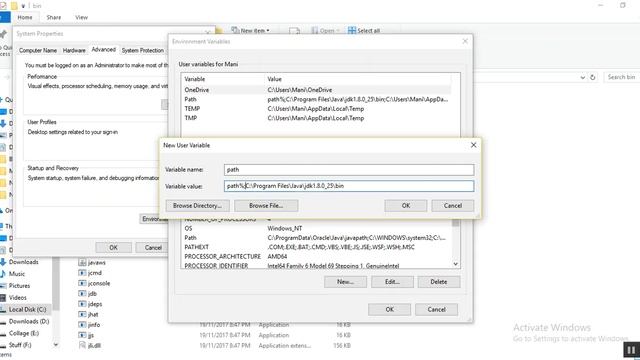Screen dimensions: 640x360
Task: Click OK in System Properties window
Action: click(113, 248)
